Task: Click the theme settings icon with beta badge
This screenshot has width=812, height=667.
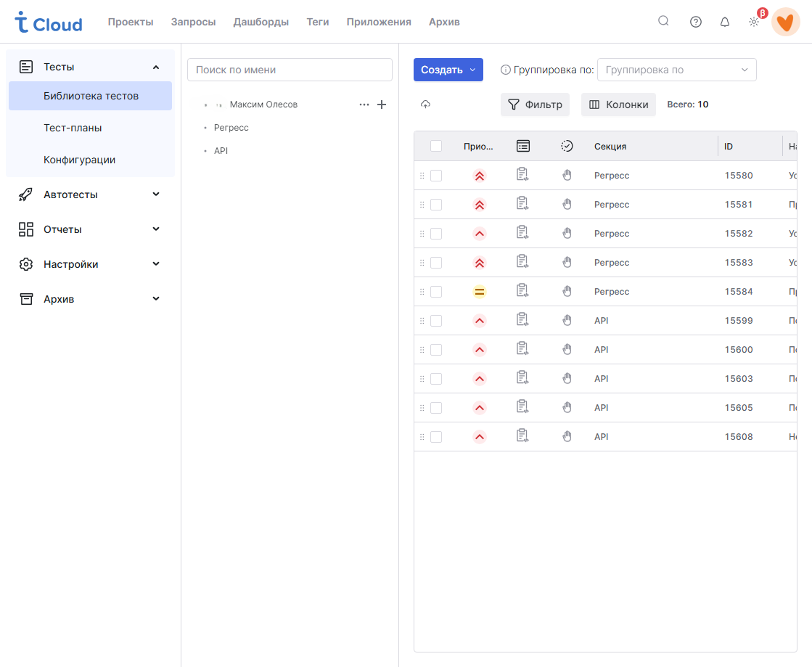Action: 754,22
